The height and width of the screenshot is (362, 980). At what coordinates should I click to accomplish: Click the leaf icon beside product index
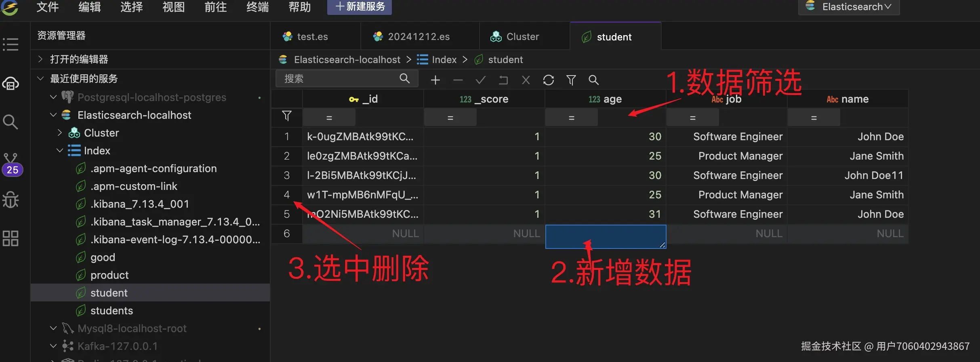(x=81, y=275)
